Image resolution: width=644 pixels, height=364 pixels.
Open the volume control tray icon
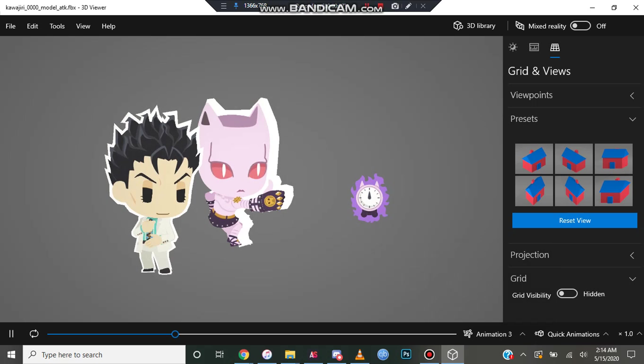583,355
